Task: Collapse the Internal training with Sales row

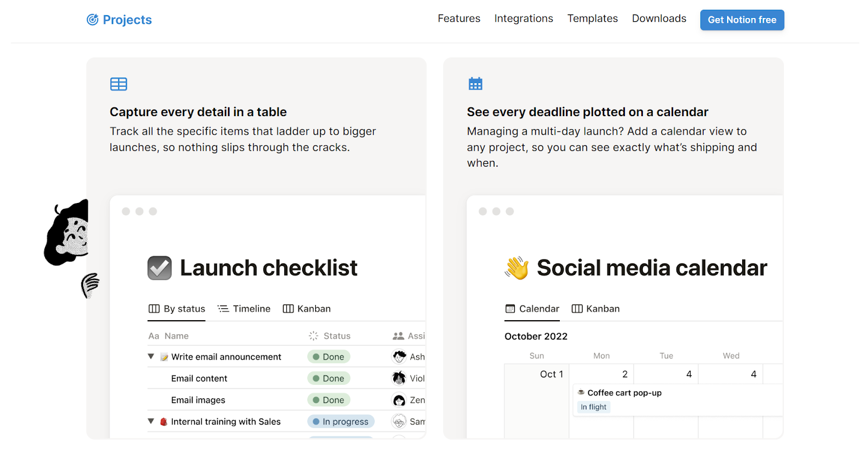Action: (x=151, y=421)
